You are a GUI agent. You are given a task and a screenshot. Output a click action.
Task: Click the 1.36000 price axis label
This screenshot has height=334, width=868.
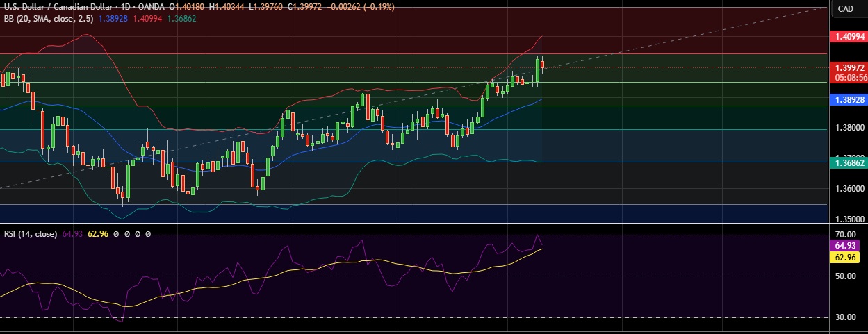pos(849,189)
